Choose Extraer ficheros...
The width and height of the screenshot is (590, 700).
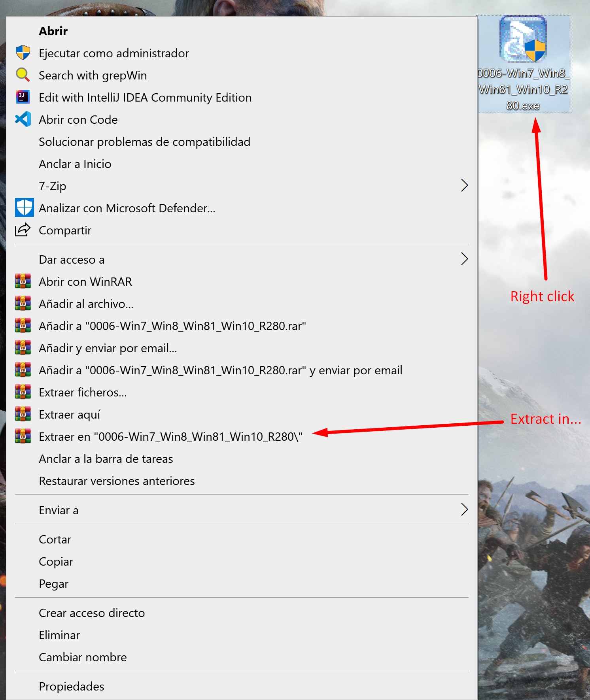(242, 392)
